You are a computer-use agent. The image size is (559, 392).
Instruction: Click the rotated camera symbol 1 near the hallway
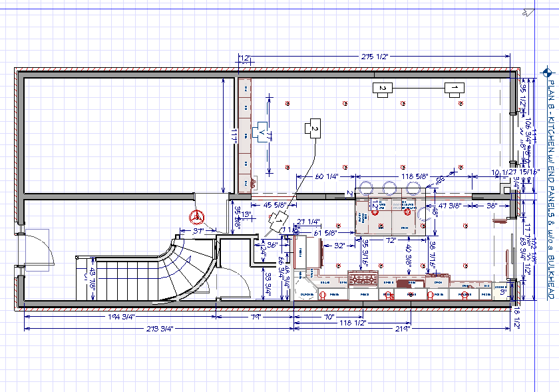[278, 220]
